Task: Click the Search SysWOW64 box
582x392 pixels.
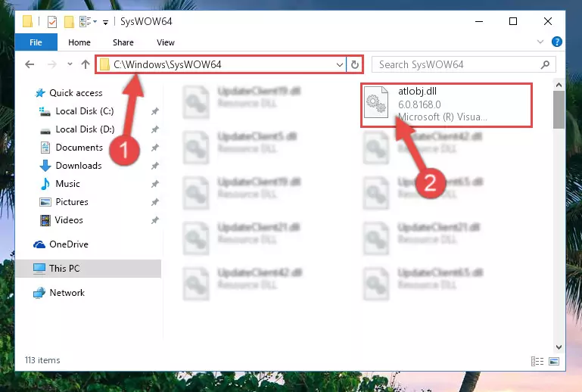Action: coord(464,64)
